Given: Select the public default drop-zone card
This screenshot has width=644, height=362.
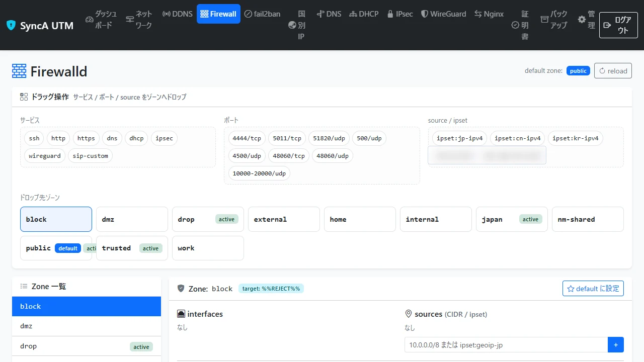Looking at the screenshot, I should pos(56,248).
